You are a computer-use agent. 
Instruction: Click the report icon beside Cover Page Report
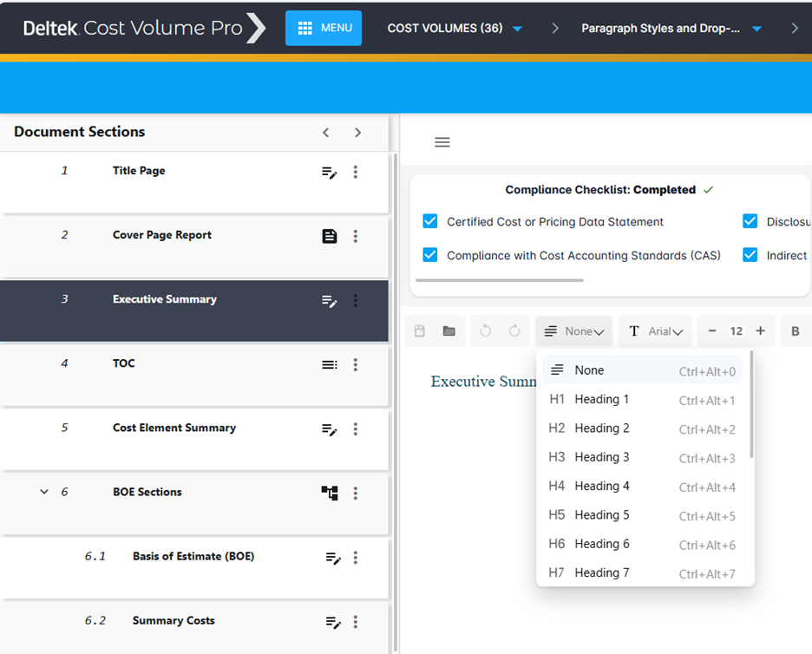(330, 236)
